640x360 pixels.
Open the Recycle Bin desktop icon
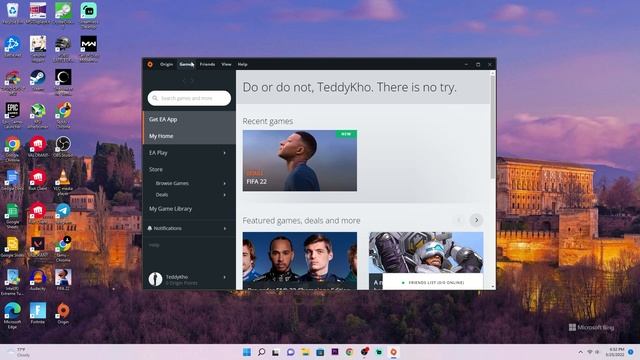click(x=12, y=12)
